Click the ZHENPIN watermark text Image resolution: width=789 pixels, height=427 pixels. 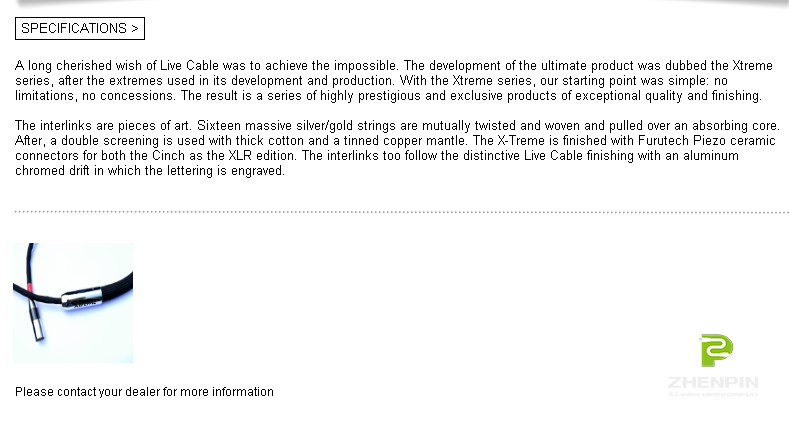[713, 383]
